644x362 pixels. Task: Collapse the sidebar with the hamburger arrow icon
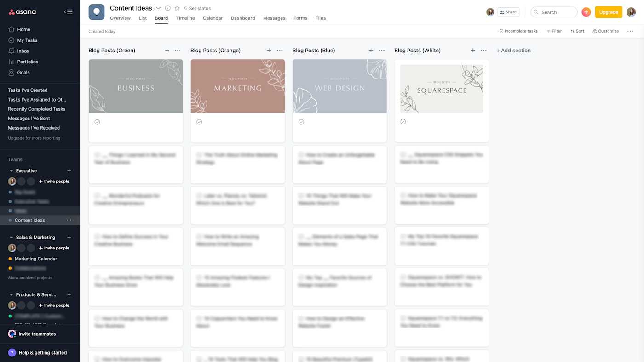point(68,12)
